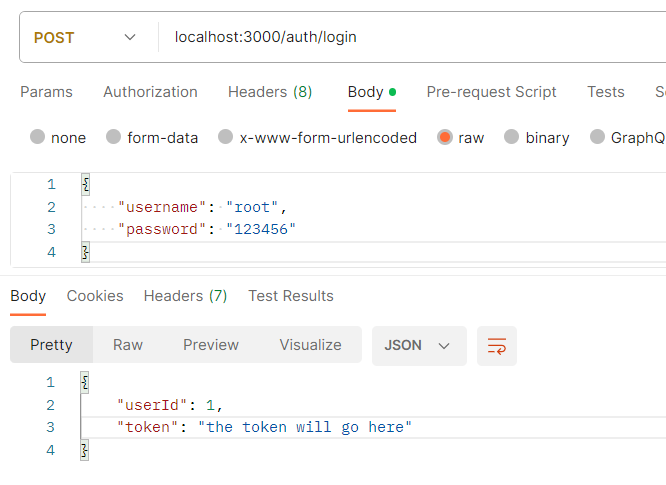Open the Authorization tab
This screenshot has height=485, width=666.
pyautogui.click(x=150, y=92)
